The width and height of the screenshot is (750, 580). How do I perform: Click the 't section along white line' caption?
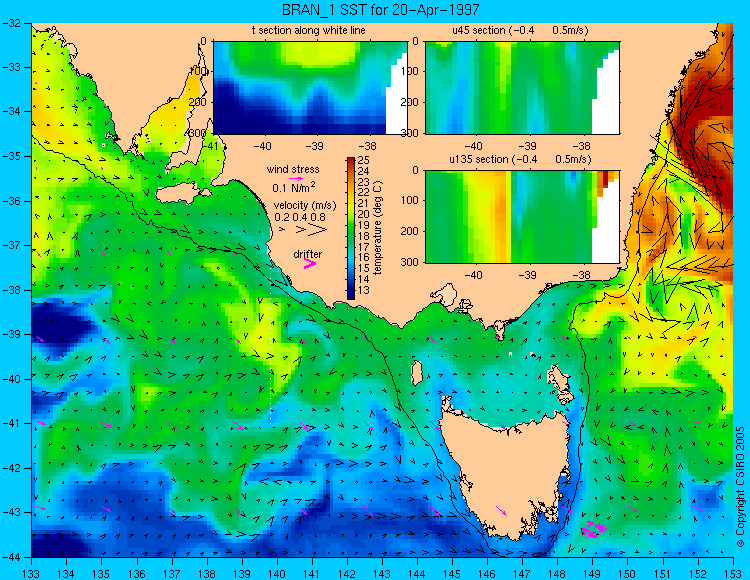[x=309, y=31]
